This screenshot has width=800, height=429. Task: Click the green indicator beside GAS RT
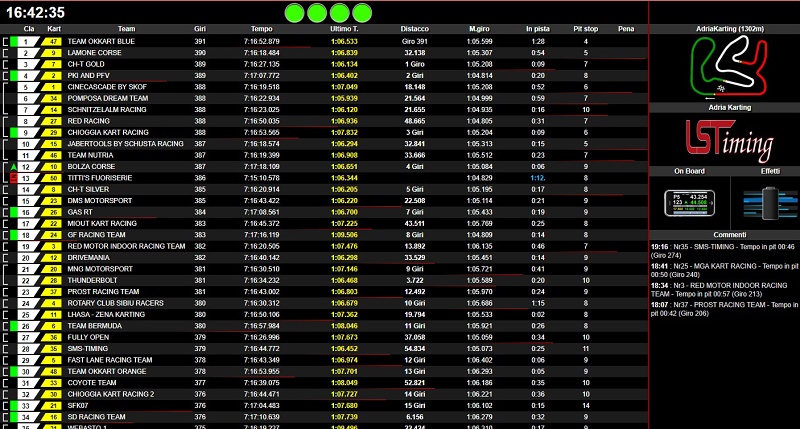click(x=14, y=212)
